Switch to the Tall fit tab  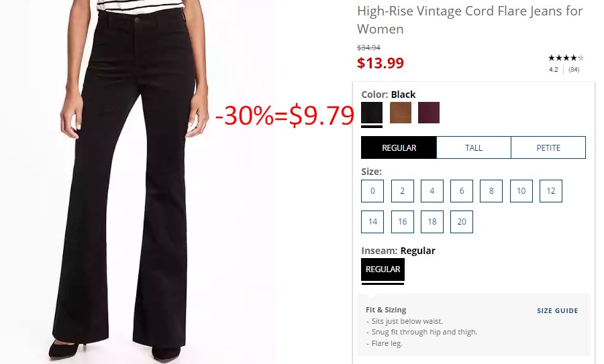(x=474, y=147)
